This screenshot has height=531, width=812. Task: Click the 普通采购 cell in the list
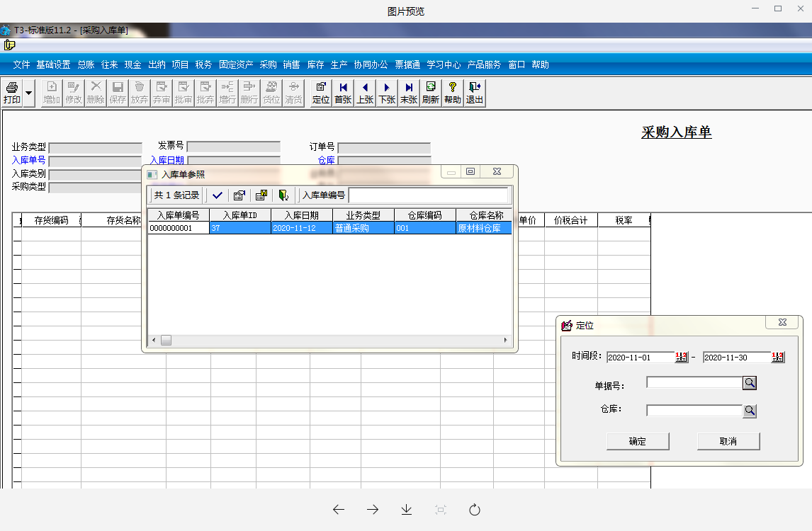363,228
